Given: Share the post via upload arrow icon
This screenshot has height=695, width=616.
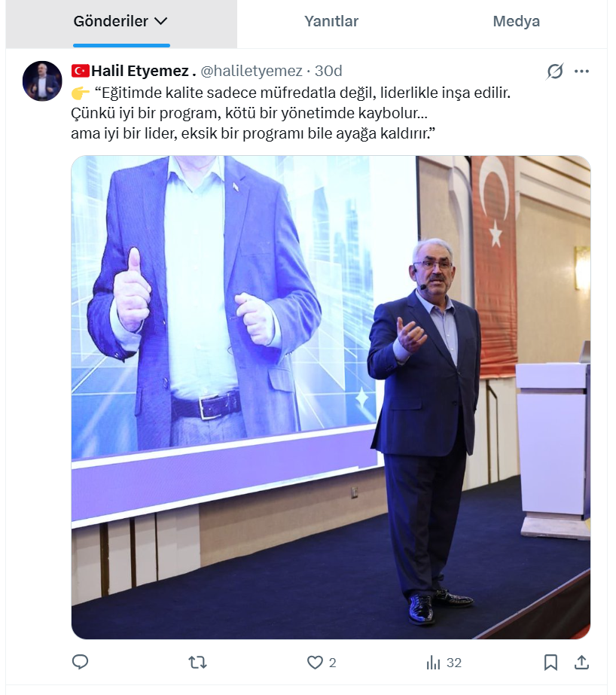Looking at the screenshot, I should (581, 663).
